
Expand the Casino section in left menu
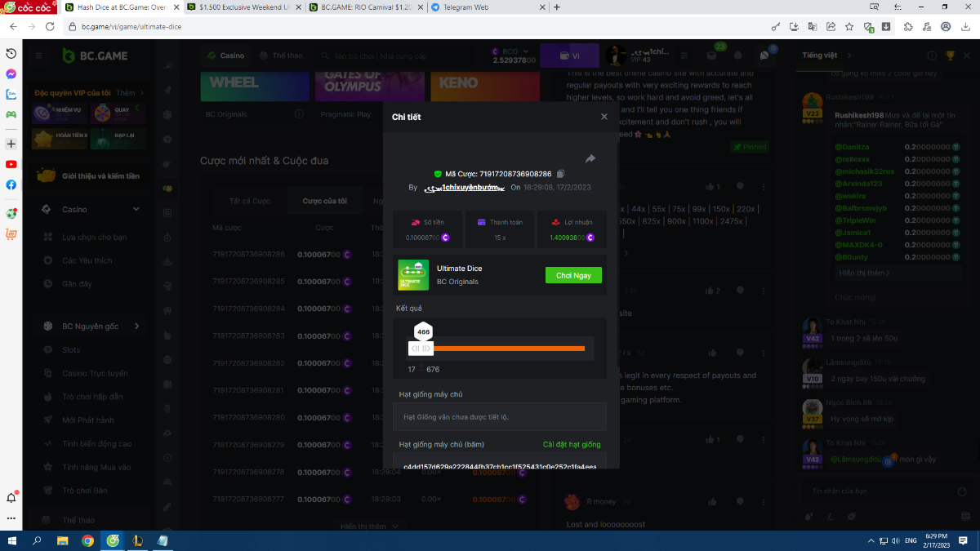[x=136, y=209]
